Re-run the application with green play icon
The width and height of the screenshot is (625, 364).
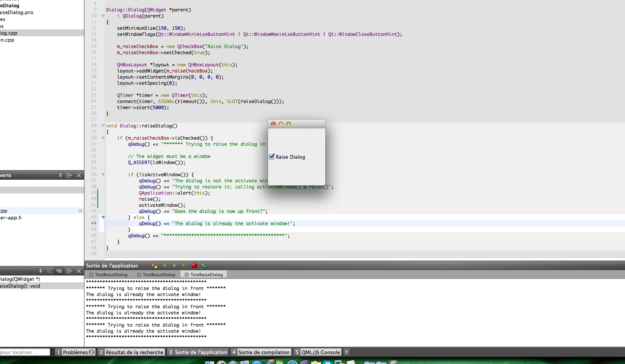point(184,266)
